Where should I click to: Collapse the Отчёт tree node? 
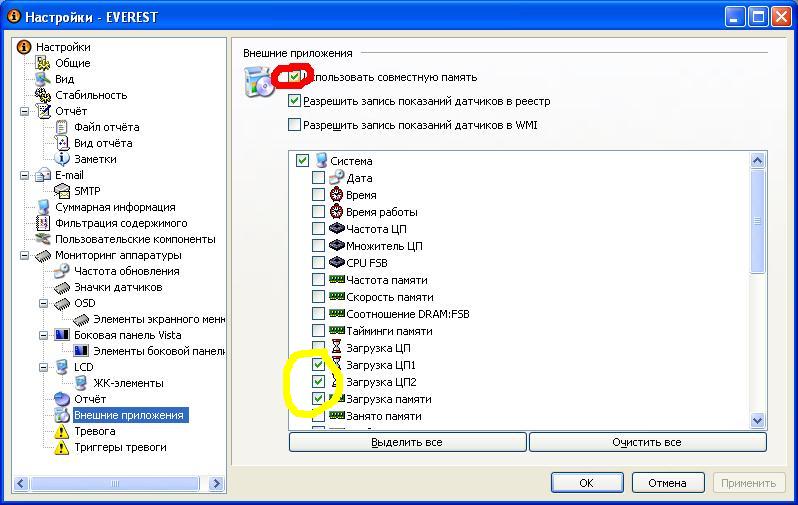24,111
